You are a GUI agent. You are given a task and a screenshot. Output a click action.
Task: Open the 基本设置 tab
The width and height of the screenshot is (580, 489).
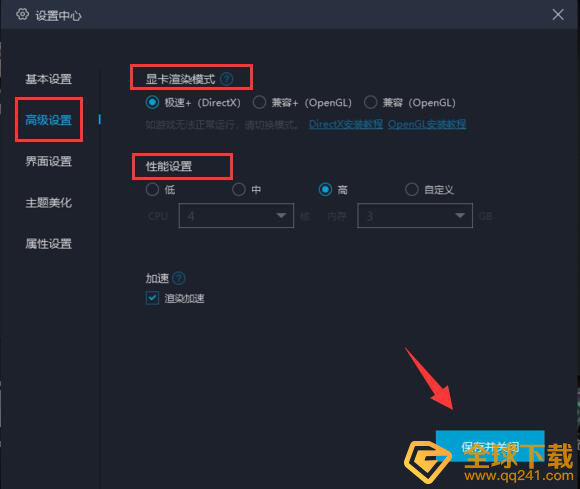[48, 79]
